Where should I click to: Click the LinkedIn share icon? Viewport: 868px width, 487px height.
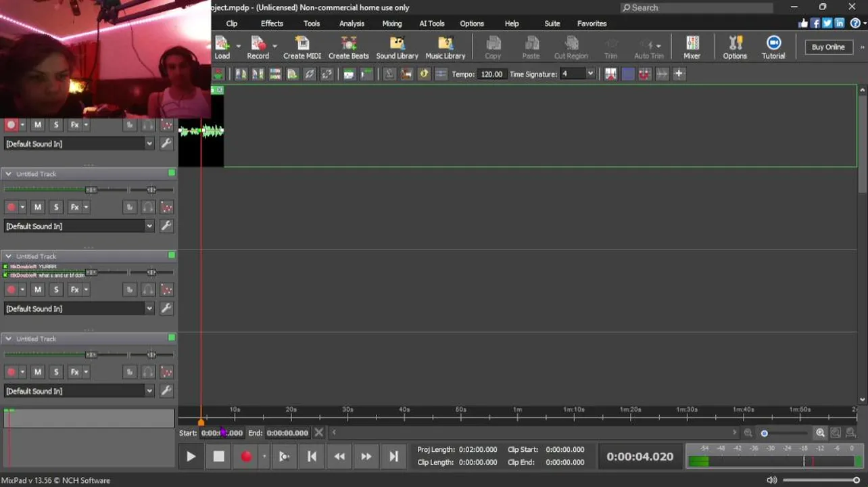(x=840, y=23)
